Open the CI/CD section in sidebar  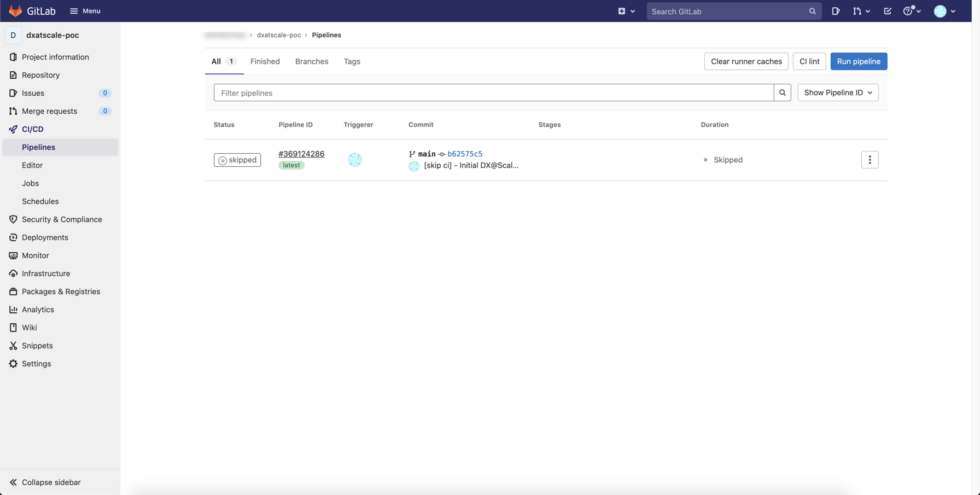[x=60, y=129]
